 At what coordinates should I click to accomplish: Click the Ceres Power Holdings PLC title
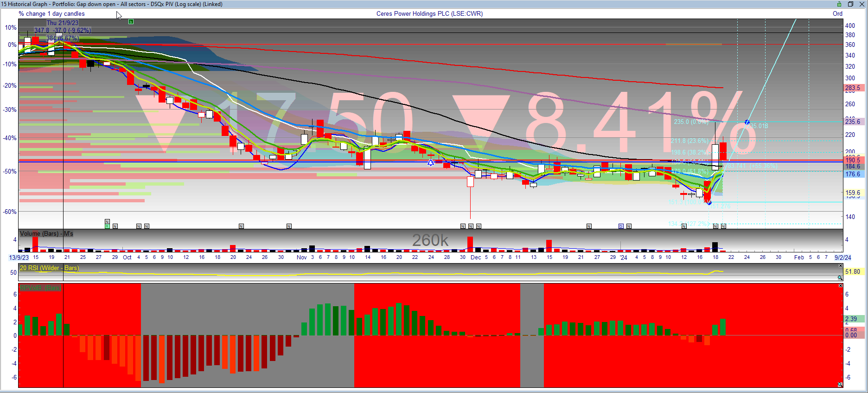429,14
